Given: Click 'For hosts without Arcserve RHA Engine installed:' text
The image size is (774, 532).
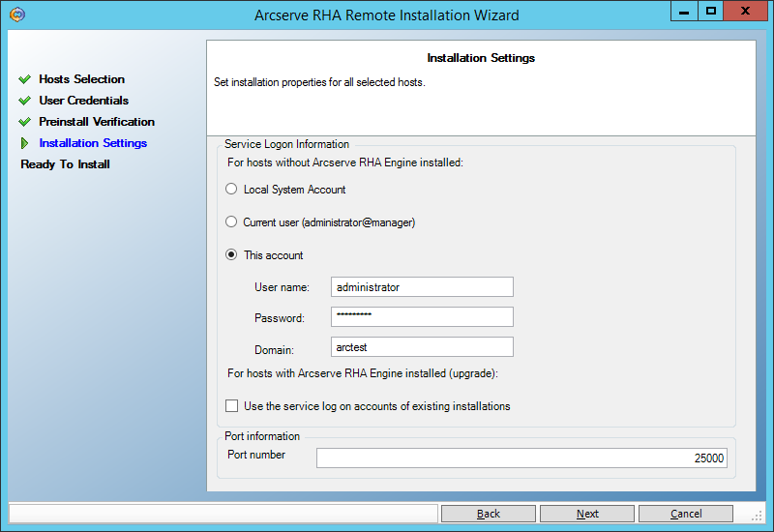Looking at the screenshot, I should (345, 163).
